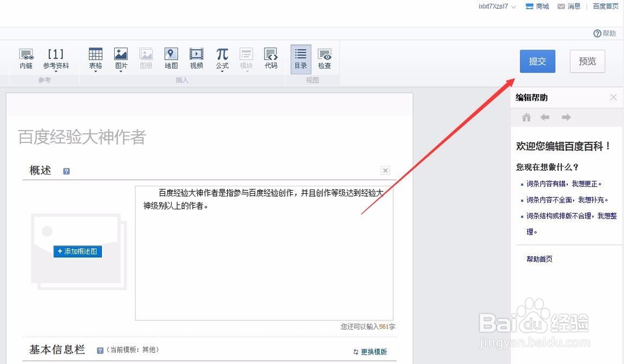Click the entry title 百度经验大神作者

[x=82, y=137]
